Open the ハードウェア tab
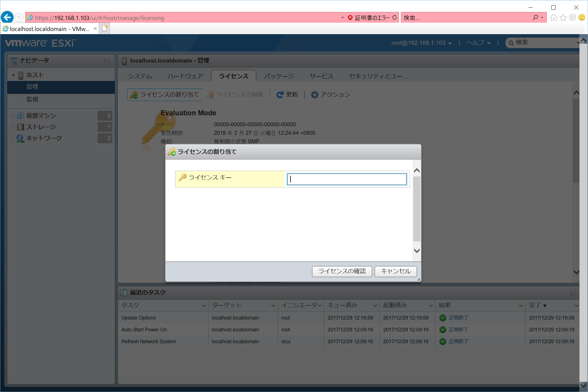 pos(185,76)
